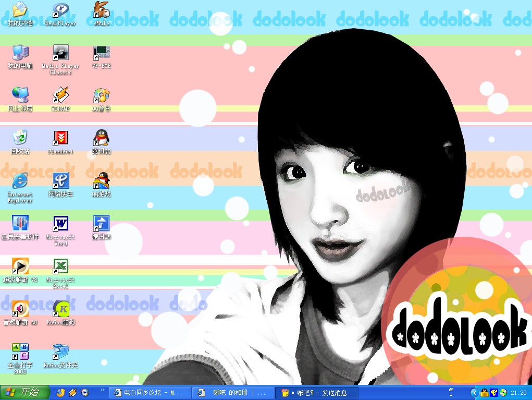Image resolution: width=532 pixels, height=400 pixels.
Task: Switch to the 电白同乡论坛 taskbar window
Action: (x=150, y=393)
